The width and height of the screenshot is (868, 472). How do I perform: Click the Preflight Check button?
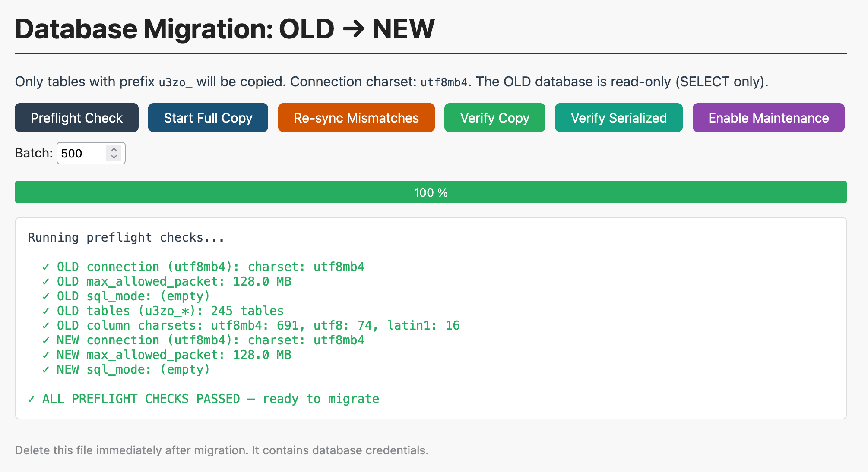click(76, 118)
